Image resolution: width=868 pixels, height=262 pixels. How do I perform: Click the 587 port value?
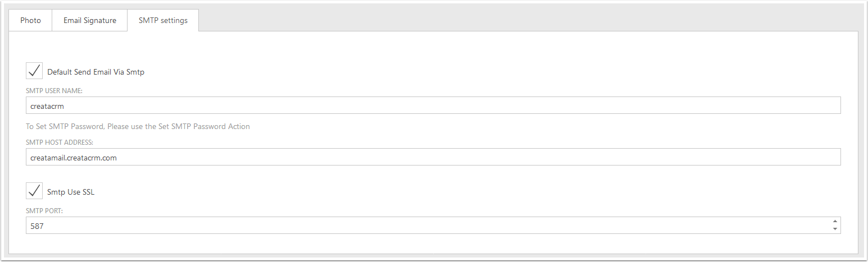37,226
